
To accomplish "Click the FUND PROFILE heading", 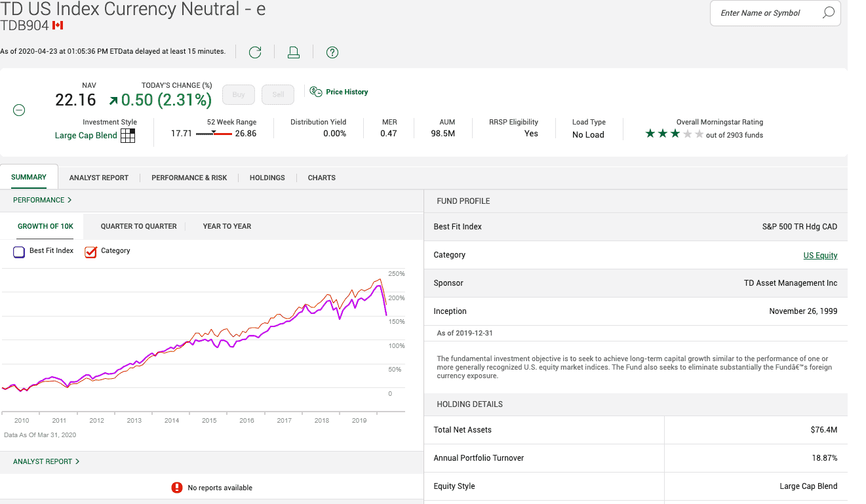I will click(x=463, y=201).
